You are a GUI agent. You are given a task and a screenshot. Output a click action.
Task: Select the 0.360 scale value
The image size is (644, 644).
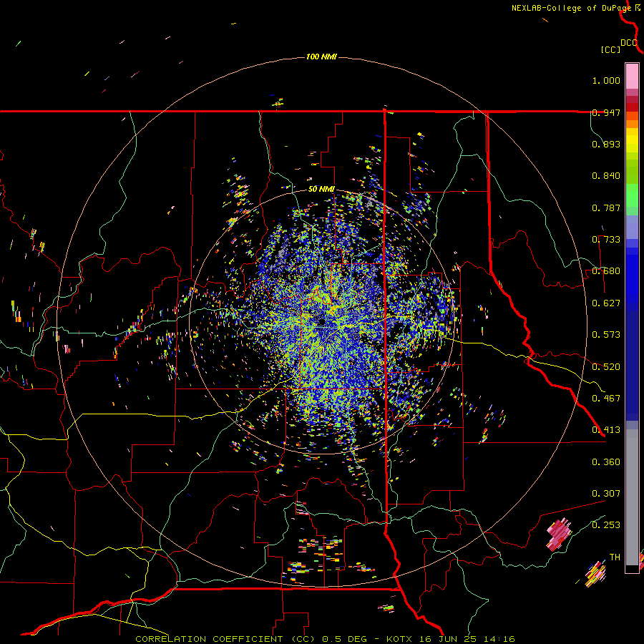606,462
